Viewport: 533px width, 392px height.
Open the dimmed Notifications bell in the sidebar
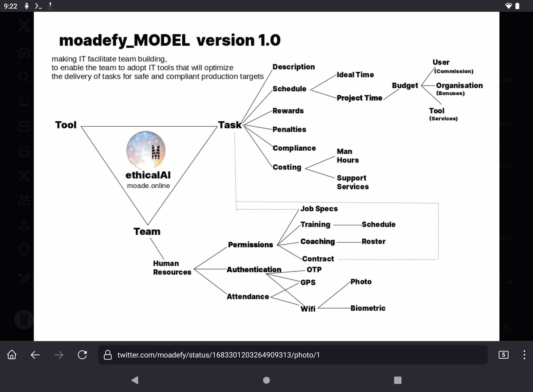pos(24,101)
